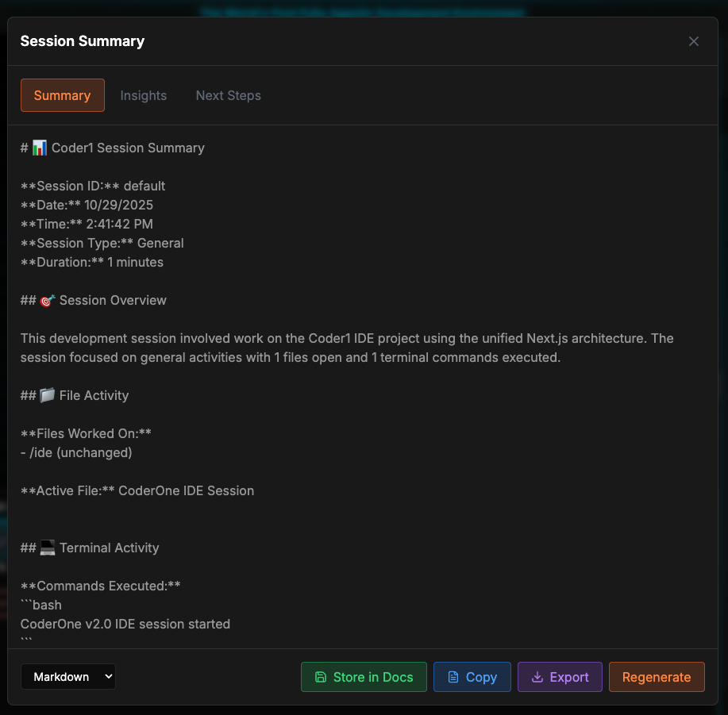The width and height of the screenshot is (728, 715).
Task: Click the Session ID default line
Action: pos(93,186)
